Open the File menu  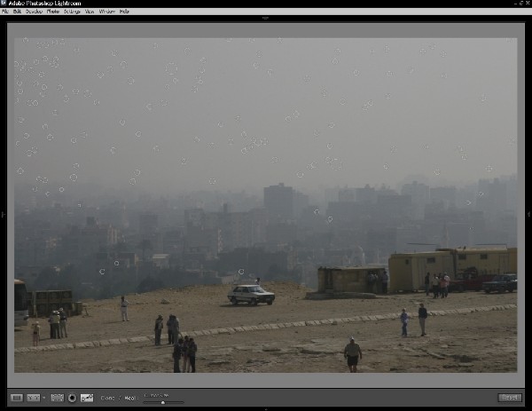coord(5,12)
